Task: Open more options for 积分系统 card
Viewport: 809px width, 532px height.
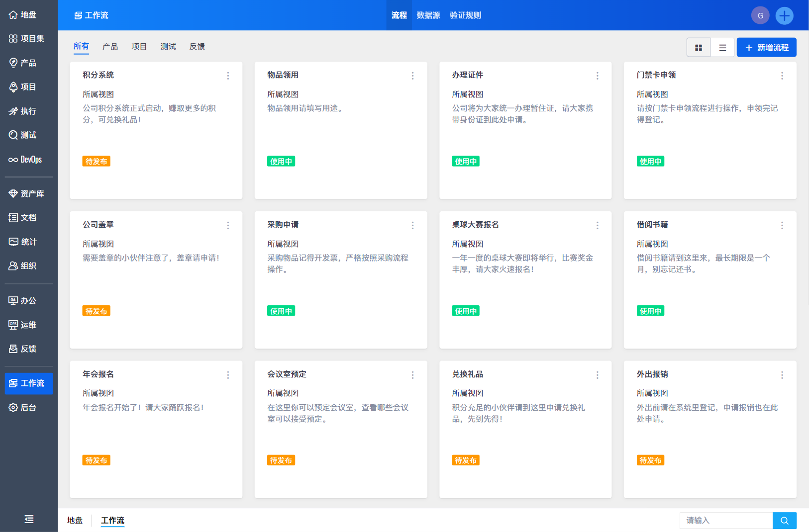Action: [x=228, y=76]
